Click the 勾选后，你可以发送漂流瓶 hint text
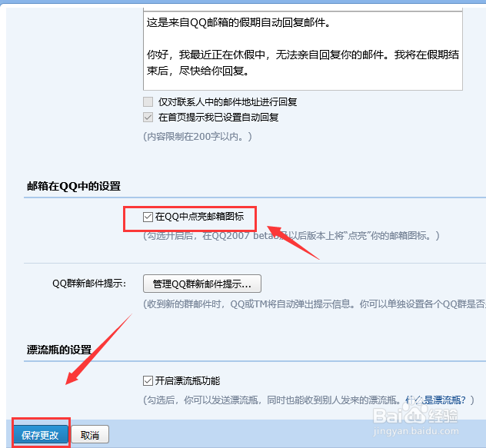 (274, 400)
